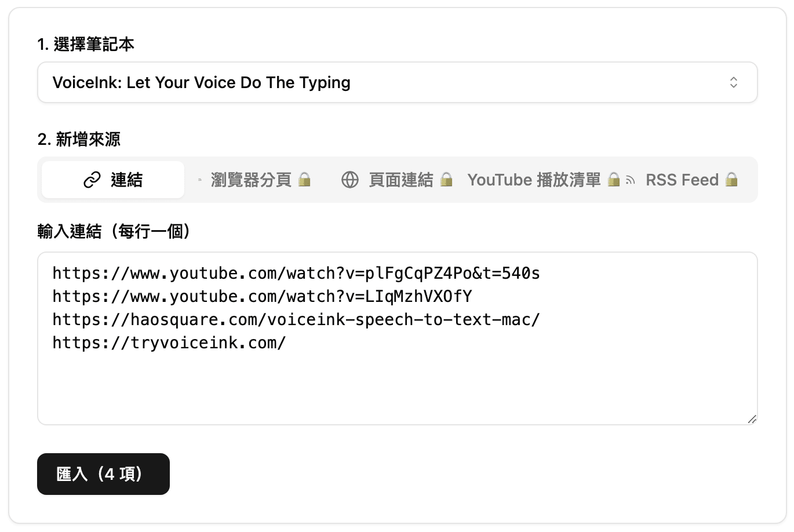Open the YouTube 播放清單 tab
The height and width of the screenshot is (532, 794).
point(534,180)
